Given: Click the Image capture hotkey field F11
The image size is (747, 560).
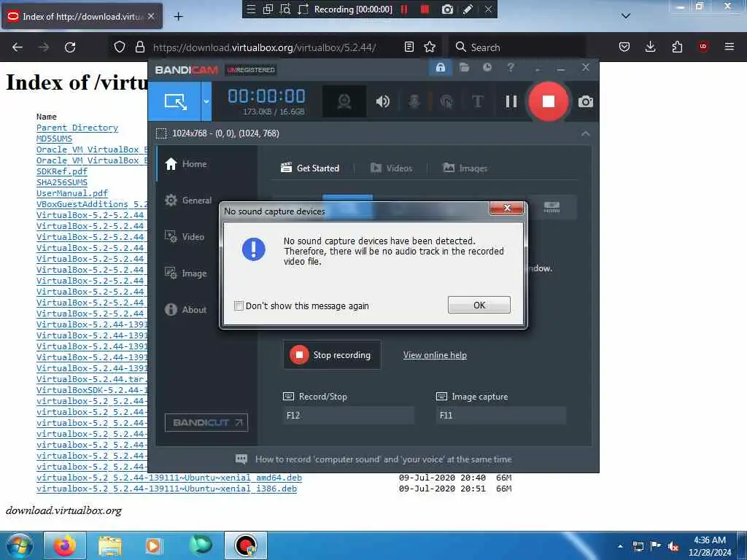Looking at the screenshot, I should (500, 415).
